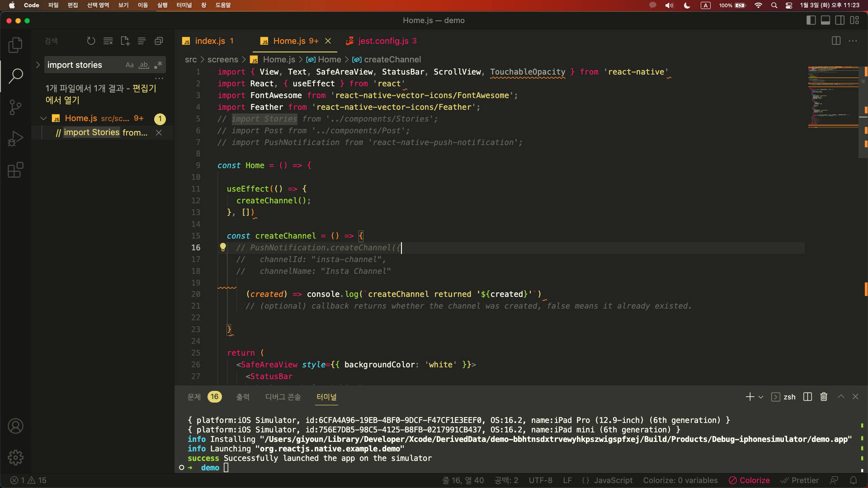Screen dimensions: 868x488
Task: Toggle Match Whole Word in search
Action: (x=144, y=65)
